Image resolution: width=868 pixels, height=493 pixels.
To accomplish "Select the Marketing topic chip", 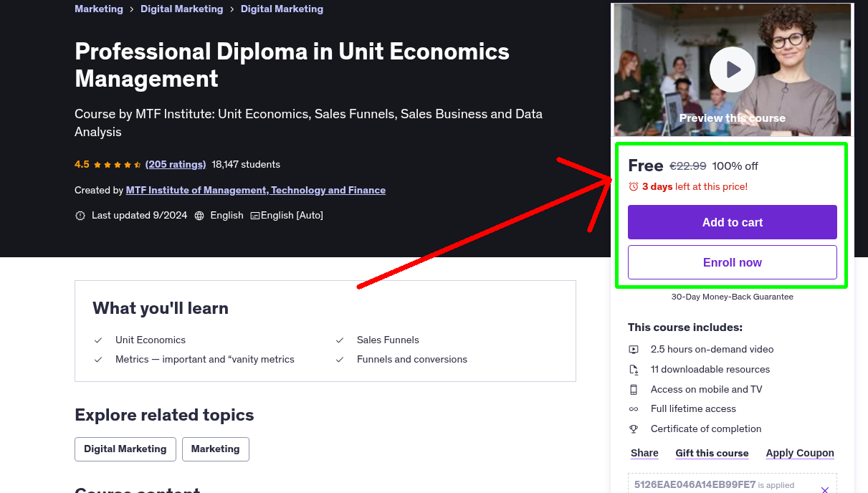I will pos(216,449).
